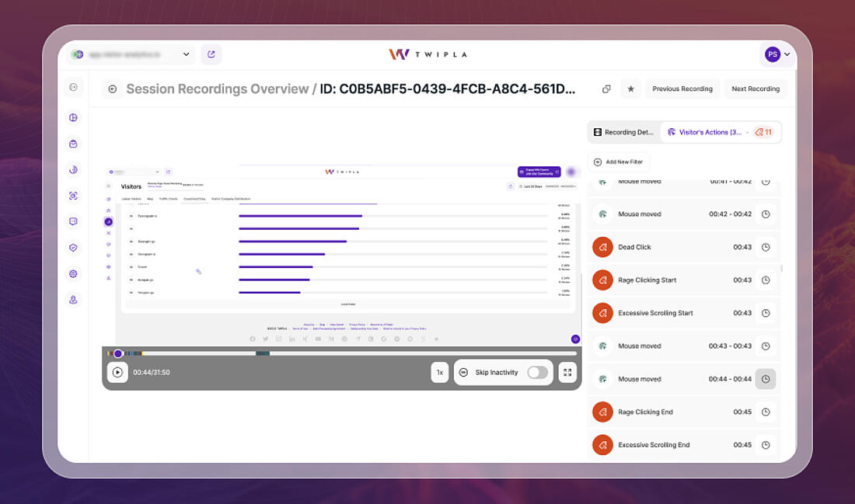Click the 00:44/31:50 playback time readout
855x504 pixels.
tap(151, 373)
